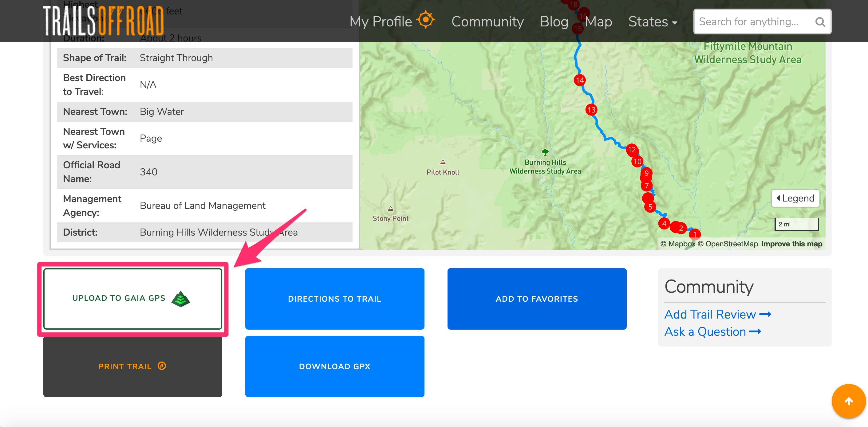Click the compass icon beside My Profile
The image size is (868, 427).
tap(426, 20)
